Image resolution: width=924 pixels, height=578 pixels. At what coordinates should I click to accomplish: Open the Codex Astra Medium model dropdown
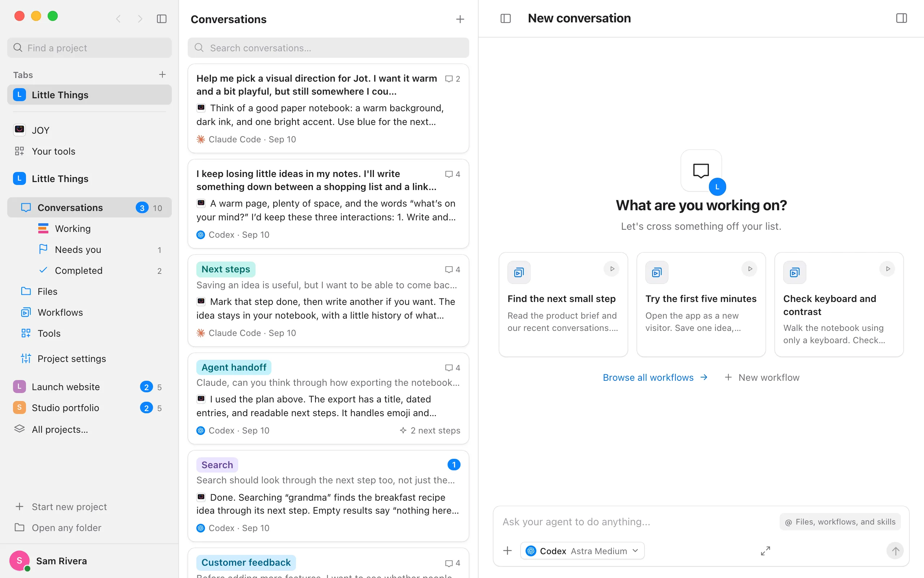click(582, 551)
